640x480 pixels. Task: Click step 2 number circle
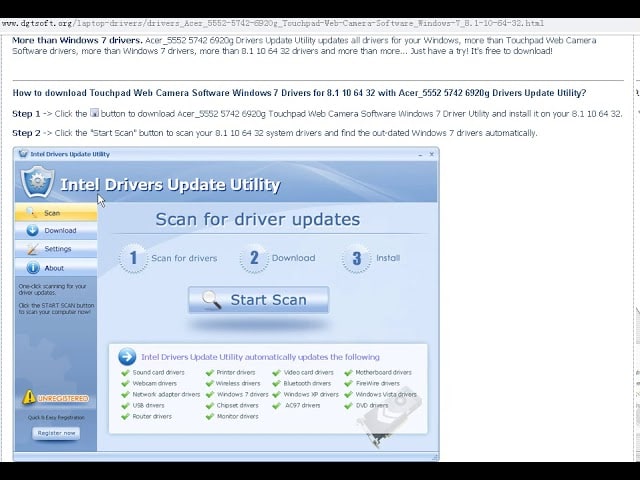(x=254, y=258)
